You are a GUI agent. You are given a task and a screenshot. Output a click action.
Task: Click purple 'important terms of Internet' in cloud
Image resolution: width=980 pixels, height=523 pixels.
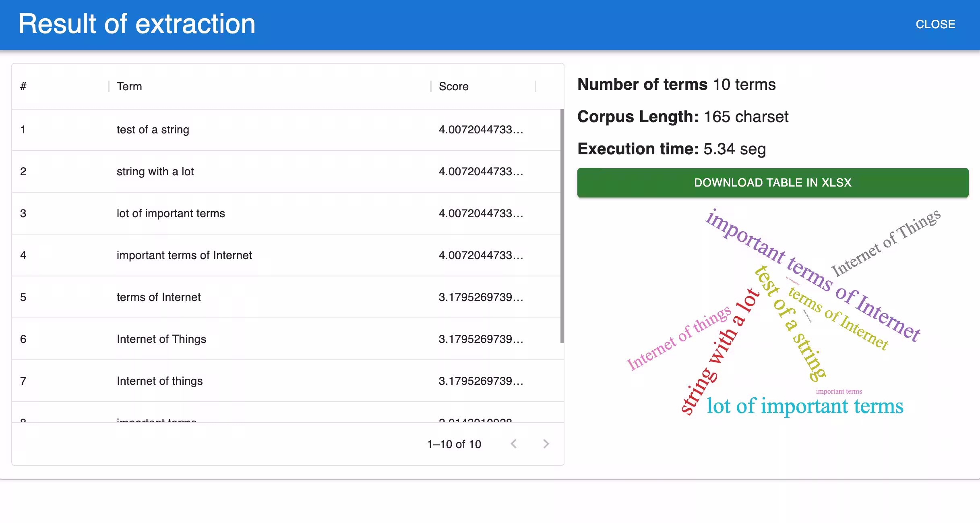click(813, 275)
